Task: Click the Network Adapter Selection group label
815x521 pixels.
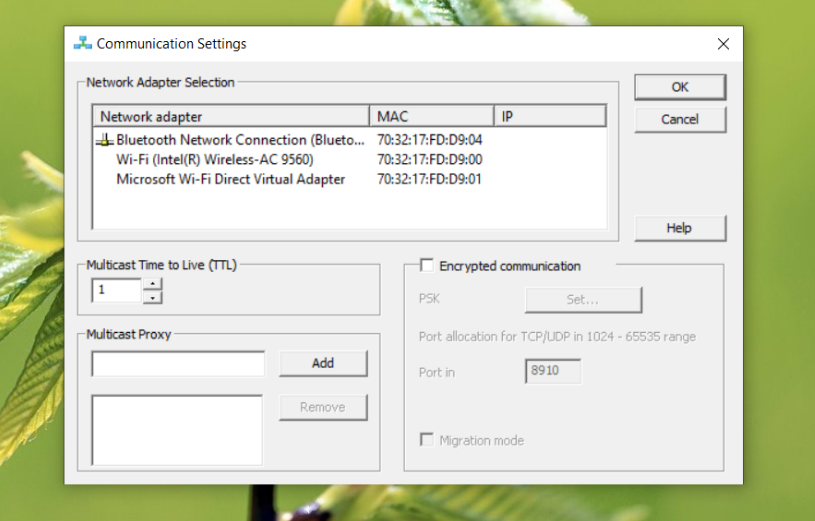Action: click(160, 83)
